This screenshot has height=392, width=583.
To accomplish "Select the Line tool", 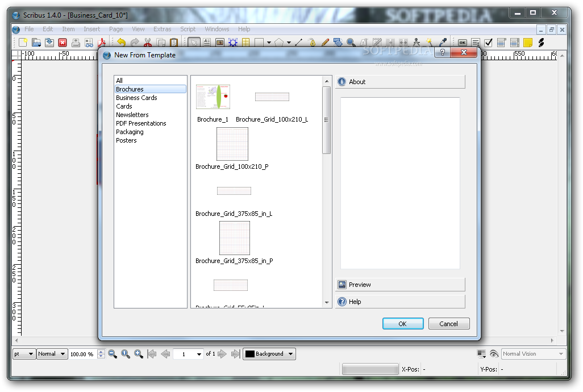I will point(298,43).
